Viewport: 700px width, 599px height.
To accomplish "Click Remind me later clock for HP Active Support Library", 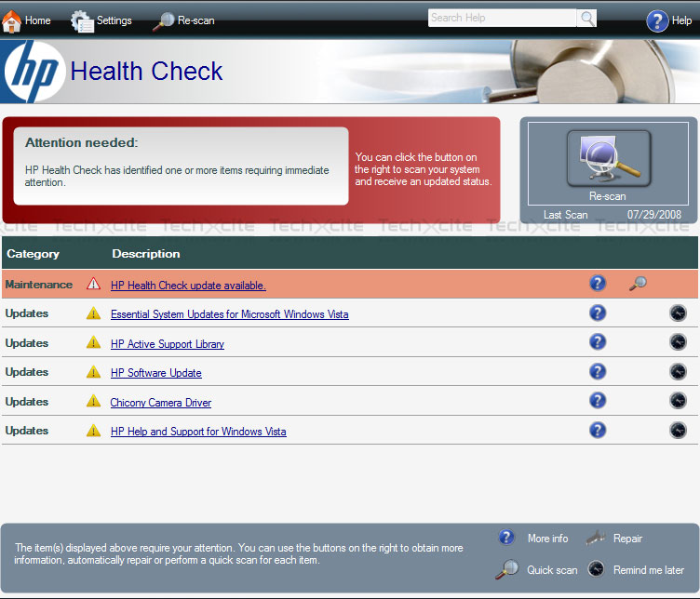I will tap(678, 341).
